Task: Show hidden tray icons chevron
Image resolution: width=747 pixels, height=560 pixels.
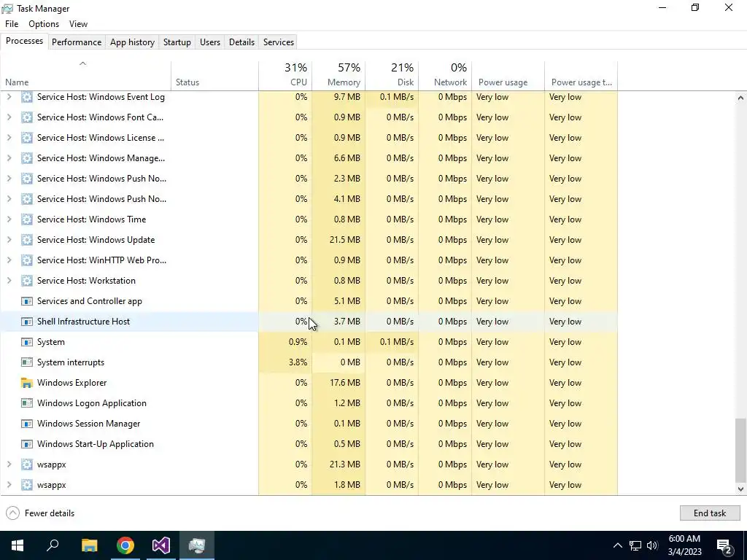Action: tap(617, 545)
